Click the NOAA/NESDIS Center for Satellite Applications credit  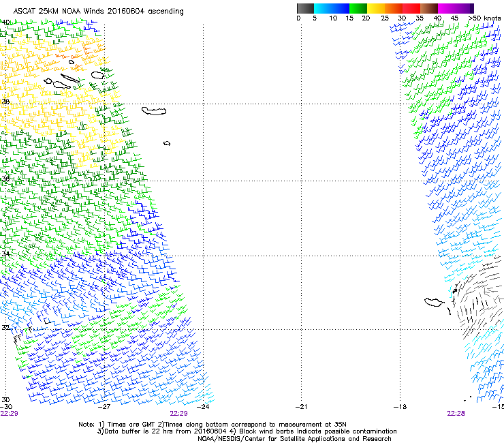pos(294,439)
